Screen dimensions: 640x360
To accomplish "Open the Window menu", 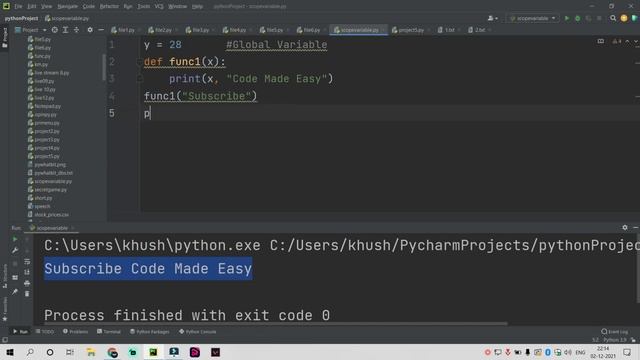I will coord(178,6).
